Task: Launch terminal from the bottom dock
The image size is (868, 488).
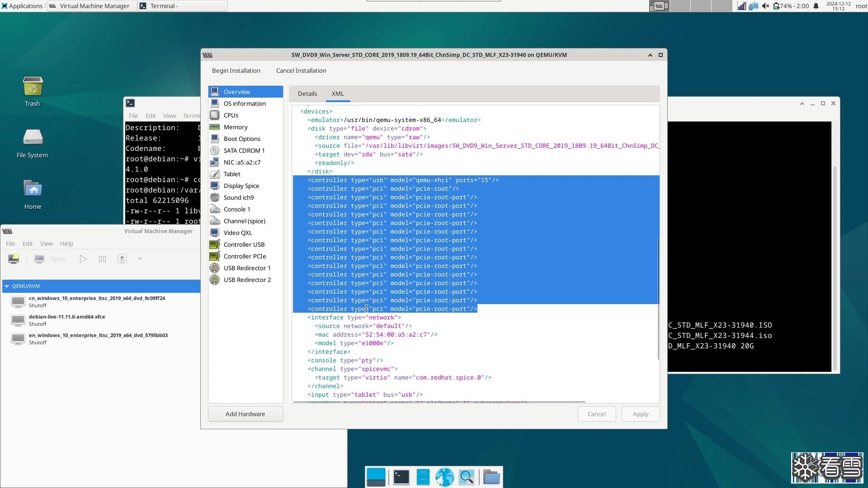Action: tap(401, 477)
